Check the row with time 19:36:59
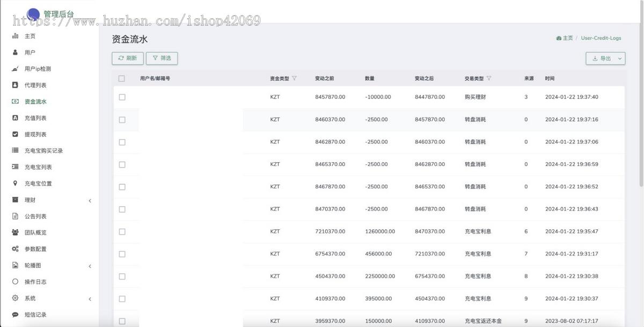Image resolution: width=644 pixels, height=327 pixels. (122, 164)
